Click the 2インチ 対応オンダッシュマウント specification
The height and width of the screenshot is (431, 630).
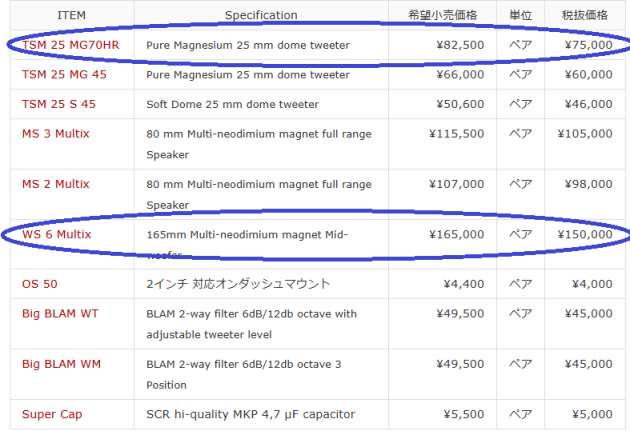[x=239, y=284]
